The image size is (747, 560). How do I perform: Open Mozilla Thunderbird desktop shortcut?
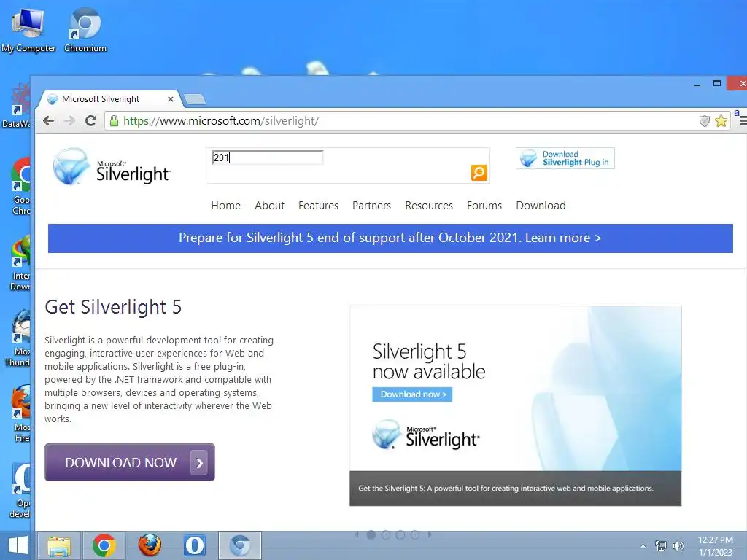(19, 338)
